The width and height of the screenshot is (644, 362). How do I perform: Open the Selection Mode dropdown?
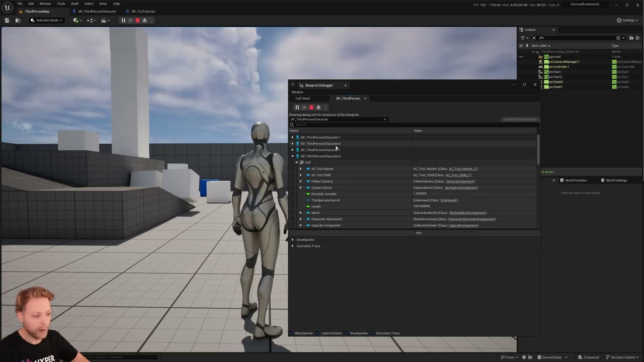47,20
